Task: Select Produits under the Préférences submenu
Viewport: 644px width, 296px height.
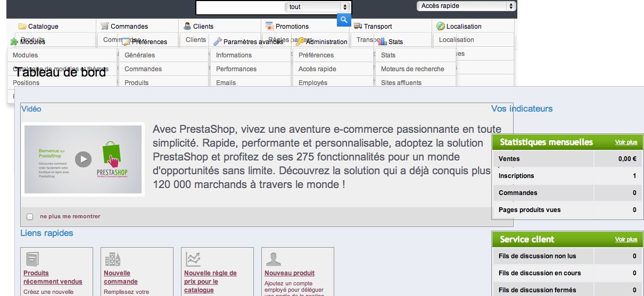Action: coord(137,83)
